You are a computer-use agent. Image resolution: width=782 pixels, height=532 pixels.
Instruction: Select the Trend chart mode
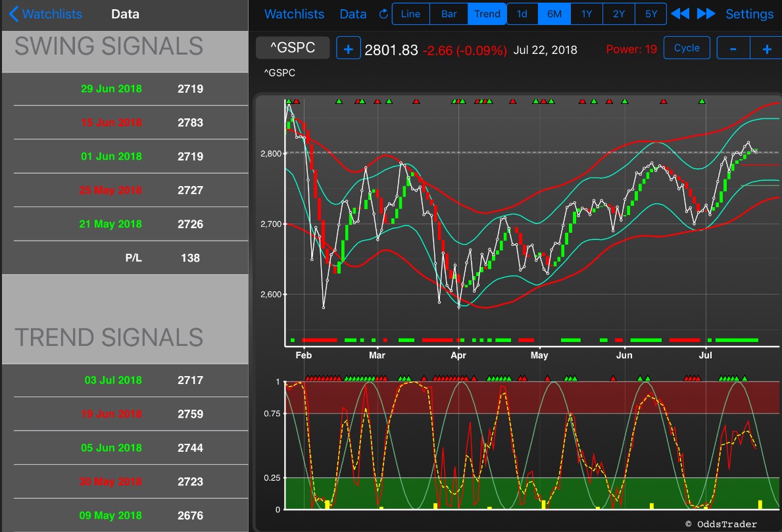coord(487,14)
